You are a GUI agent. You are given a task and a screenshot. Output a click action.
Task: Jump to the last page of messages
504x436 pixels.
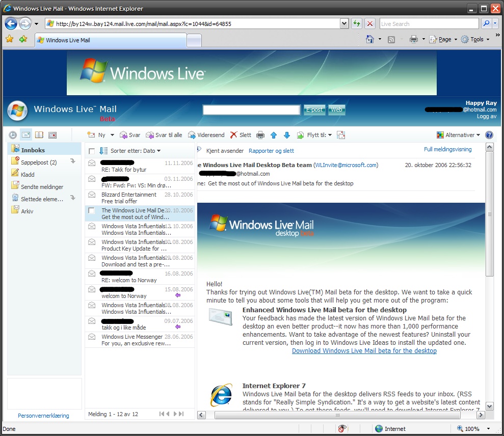click(x=181, y=414)
